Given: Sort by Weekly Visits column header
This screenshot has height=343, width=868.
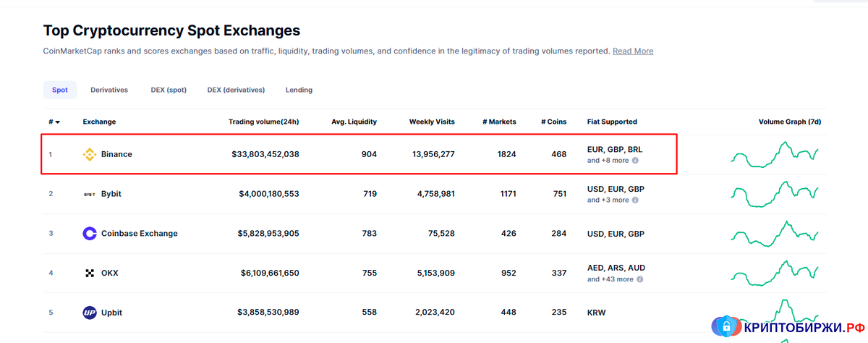Looking at the screenshot, I should pos(432,122).
